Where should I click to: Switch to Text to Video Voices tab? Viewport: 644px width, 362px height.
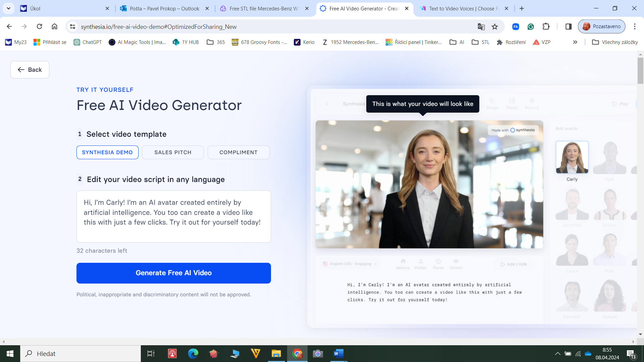tap(464, 9)
